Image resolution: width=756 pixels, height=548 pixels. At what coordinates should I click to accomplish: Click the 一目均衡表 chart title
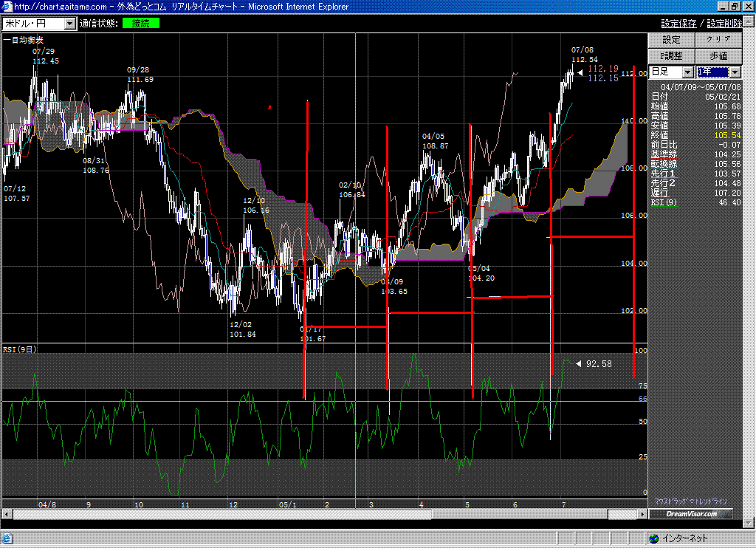point(24,40)
